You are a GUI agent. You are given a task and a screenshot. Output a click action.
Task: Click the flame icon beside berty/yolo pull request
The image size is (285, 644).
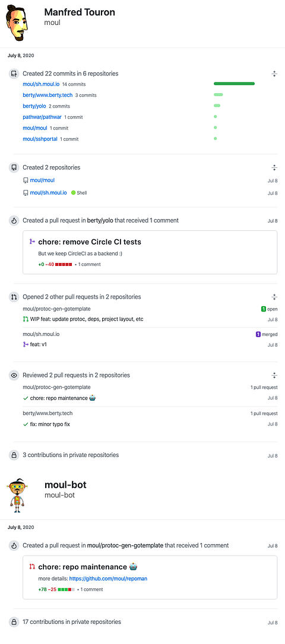(x=14, y=221)
